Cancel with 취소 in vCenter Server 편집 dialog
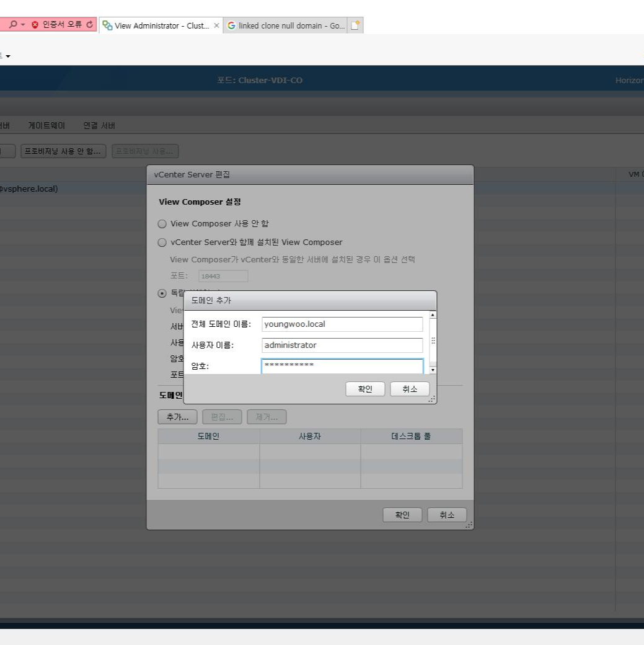 (447, 515)
